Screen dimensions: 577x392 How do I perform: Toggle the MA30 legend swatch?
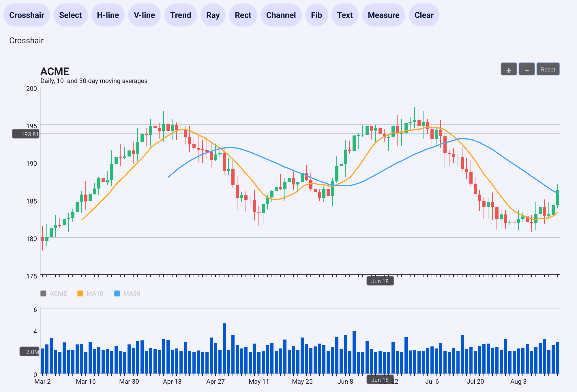[117, 293]
